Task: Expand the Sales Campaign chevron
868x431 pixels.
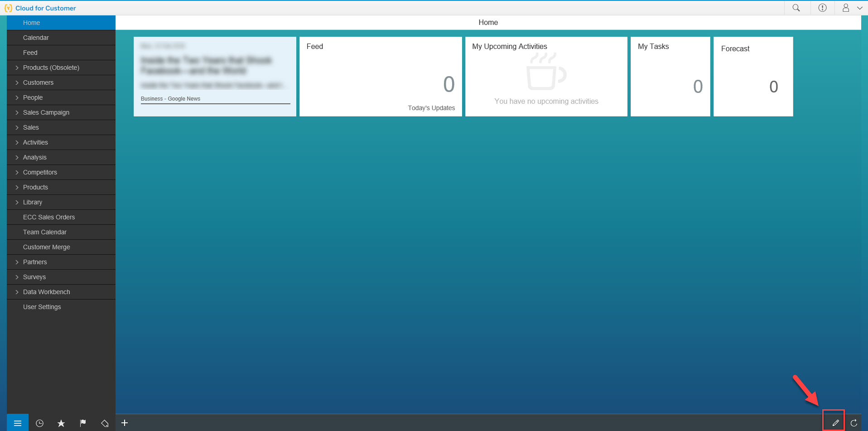Action: (x=17, y=112)
